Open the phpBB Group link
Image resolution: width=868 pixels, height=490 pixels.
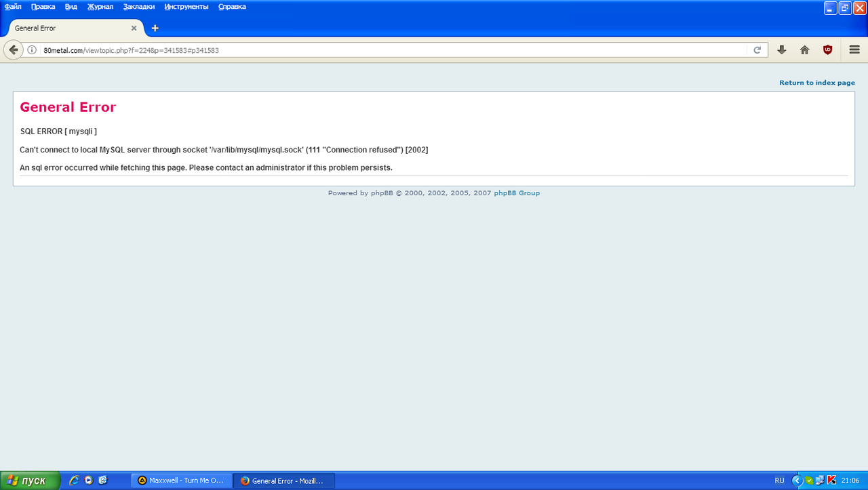pos(517,193)
